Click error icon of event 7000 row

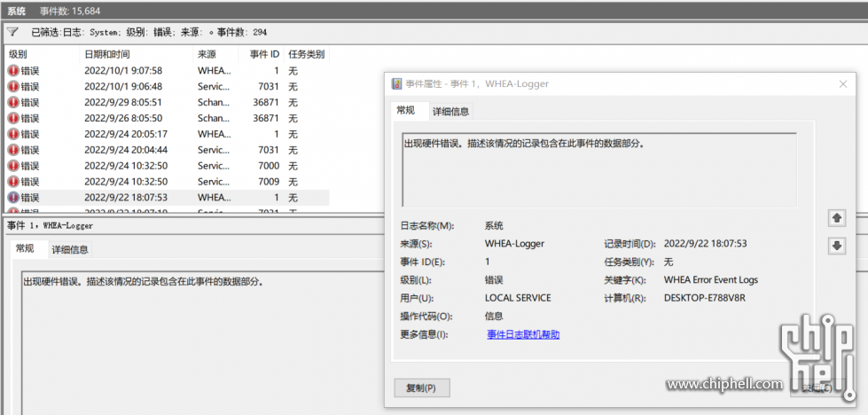13,166
